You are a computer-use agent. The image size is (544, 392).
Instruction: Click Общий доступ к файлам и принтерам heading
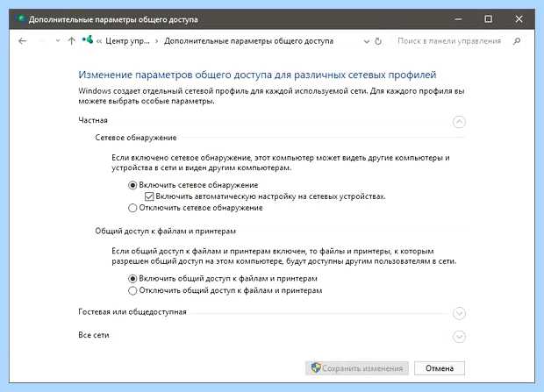pyautogui.click(x=166, y=231)
